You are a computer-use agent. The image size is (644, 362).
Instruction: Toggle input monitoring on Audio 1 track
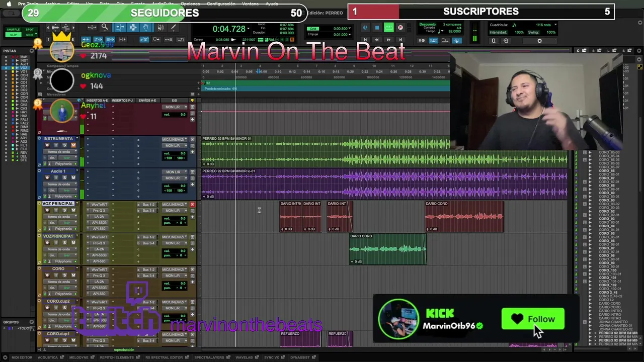[x=56, y=177]
